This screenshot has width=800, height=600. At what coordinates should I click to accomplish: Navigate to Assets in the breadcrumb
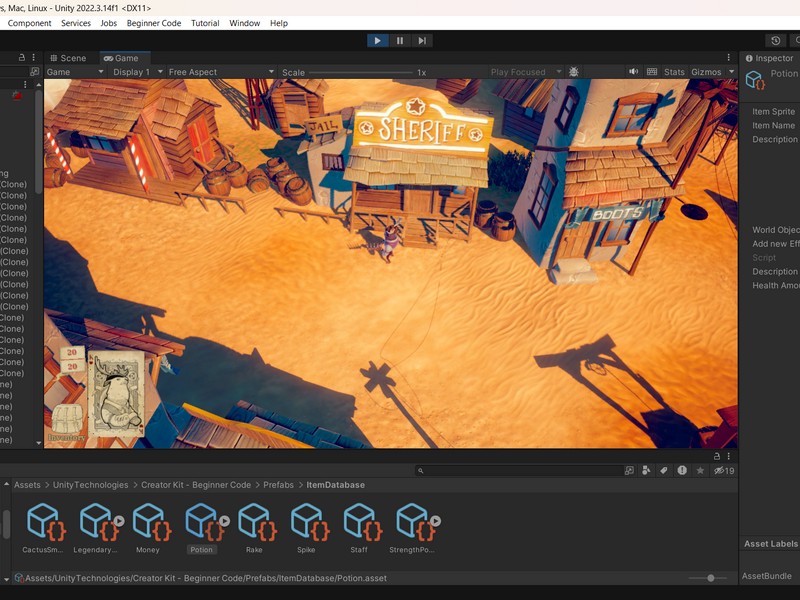[27, 485]
